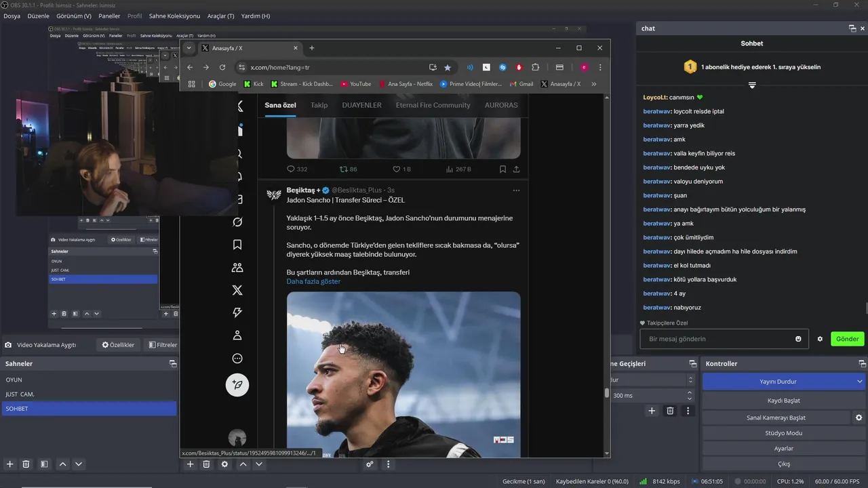This screenshot has width=868, height=488.
Task: Open the scene transition type combo box
Action: pyautogui.click(x=652, y=380)
